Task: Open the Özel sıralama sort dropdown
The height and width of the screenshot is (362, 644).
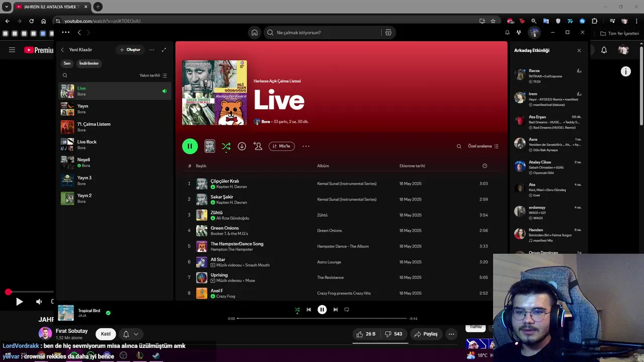Action: 483,146
